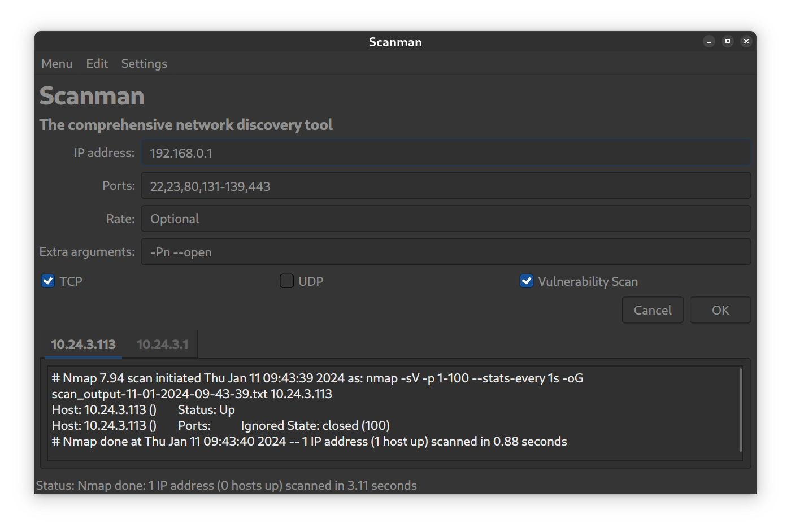Close the Scanman window

click(746, 41)
